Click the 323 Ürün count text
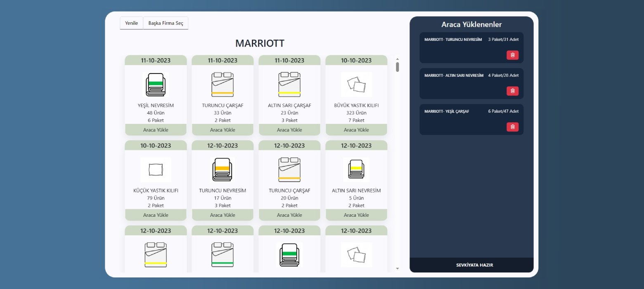644x289 pixels. pos(356,113)
